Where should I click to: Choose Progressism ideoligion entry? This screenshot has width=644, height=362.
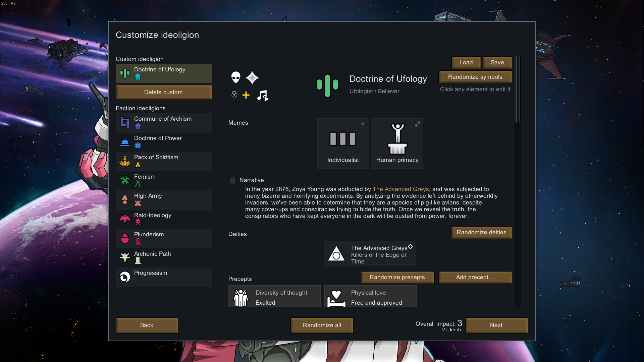pos(164,277)
